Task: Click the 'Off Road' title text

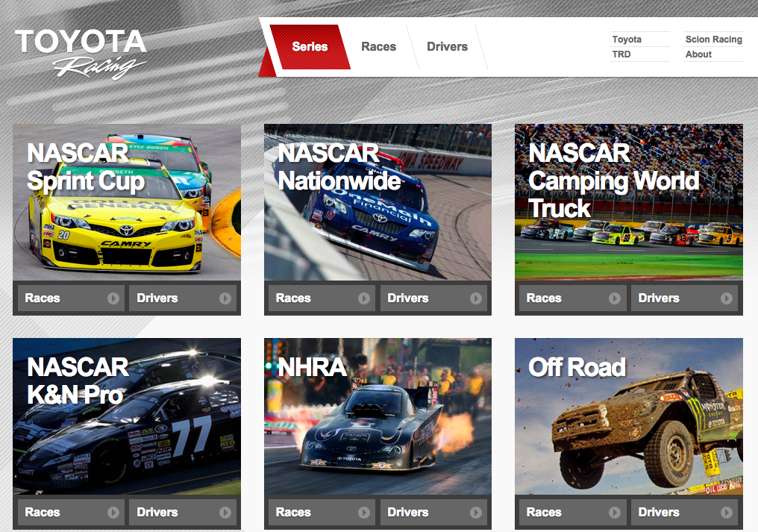Action: coord(577,367)
